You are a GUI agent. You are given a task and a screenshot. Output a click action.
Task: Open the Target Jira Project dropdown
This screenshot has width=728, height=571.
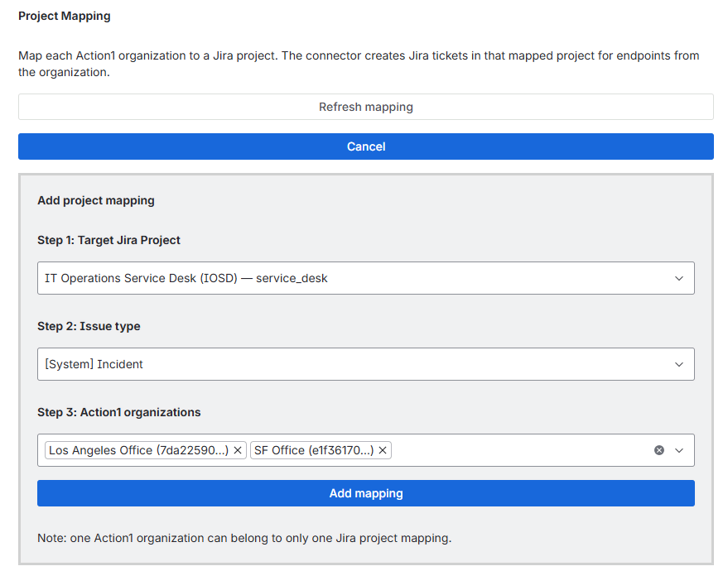pyautogui.click(x=365, y=278)
